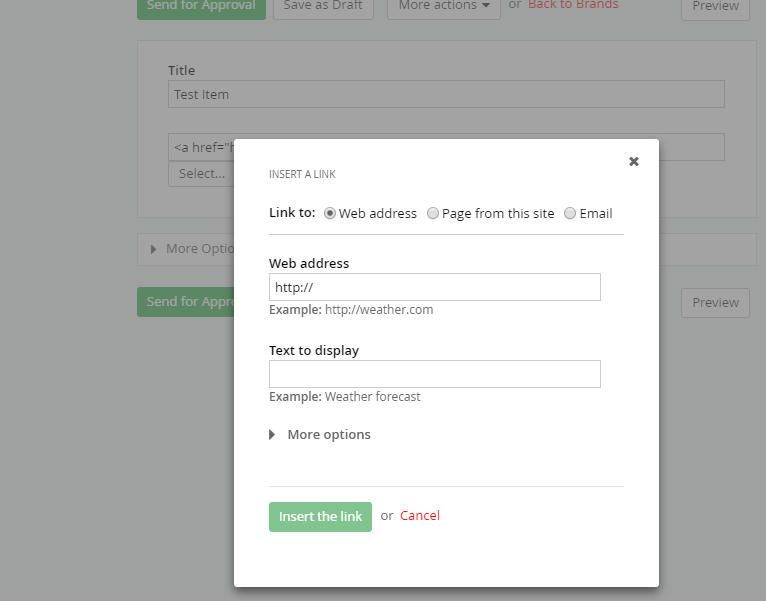Click the lower Send for Approval button
Viewport: 766px width, 601px height.
(186, 302)
